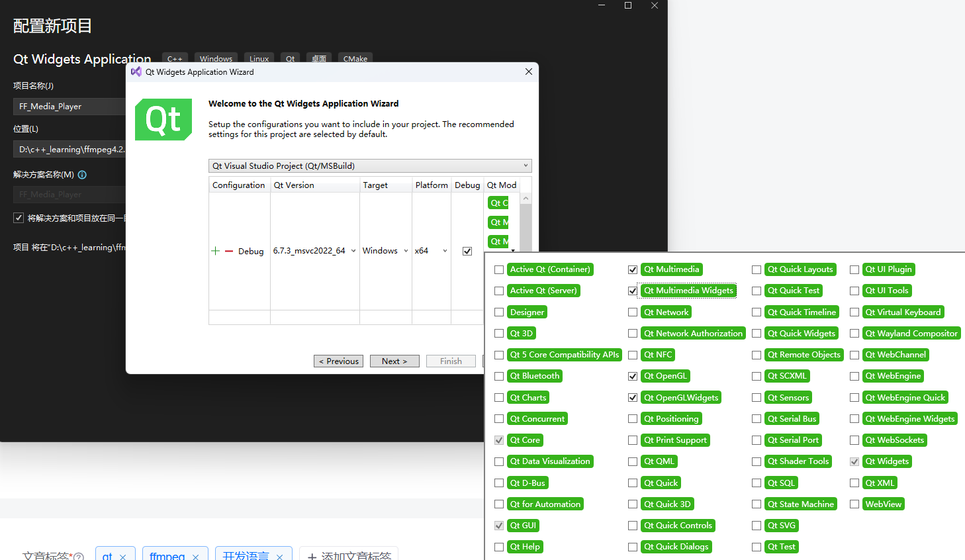
Task: Close the Qt Widgets Application Wizard dialog
Action: [529, 71]
